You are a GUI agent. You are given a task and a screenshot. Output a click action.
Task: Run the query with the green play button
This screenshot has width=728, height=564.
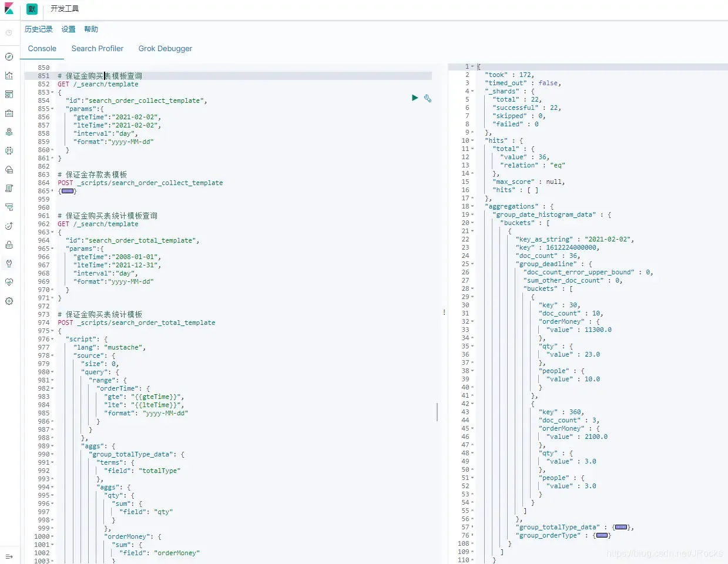pyautogui.click(x=415, y=98)
